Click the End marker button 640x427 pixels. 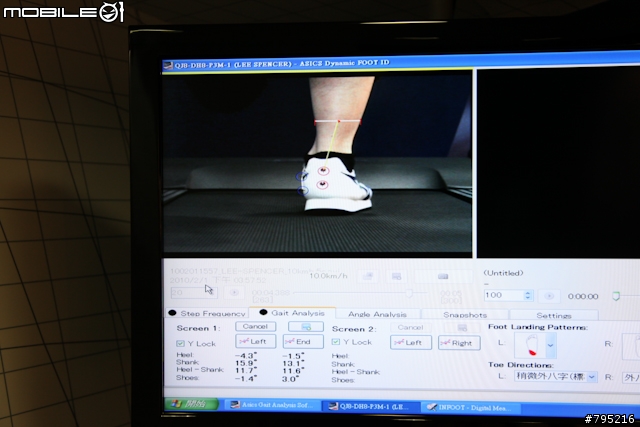pos(303,341)
